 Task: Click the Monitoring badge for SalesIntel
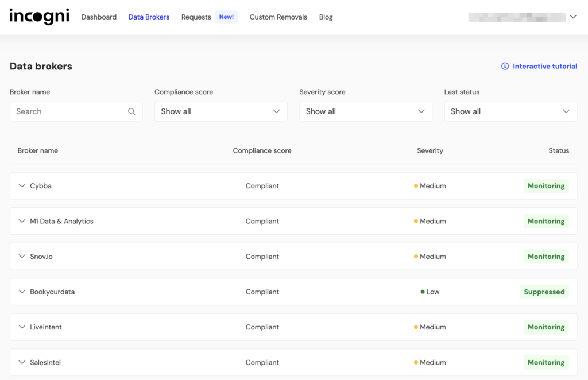pyautogui.click(x=546, y=362)
